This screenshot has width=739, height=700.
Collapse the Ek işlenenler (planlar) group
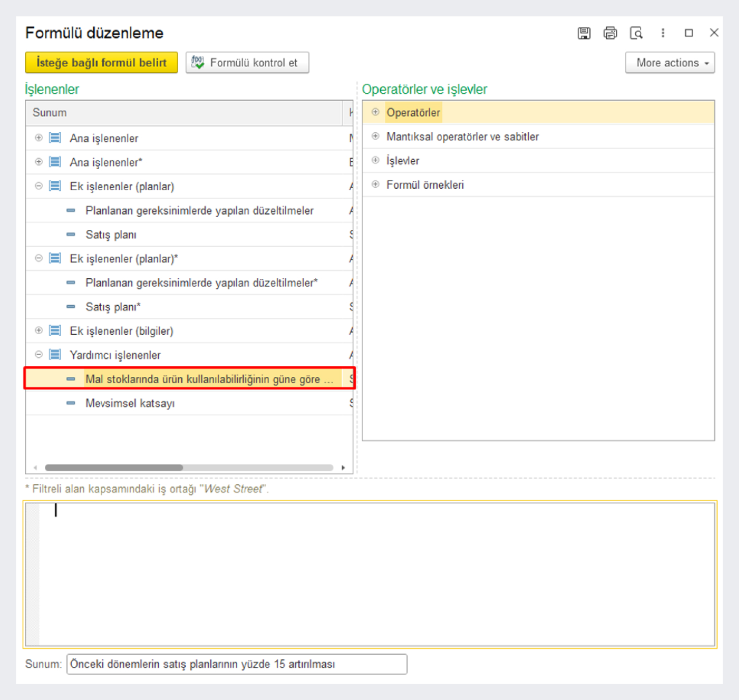coord(39,186)
